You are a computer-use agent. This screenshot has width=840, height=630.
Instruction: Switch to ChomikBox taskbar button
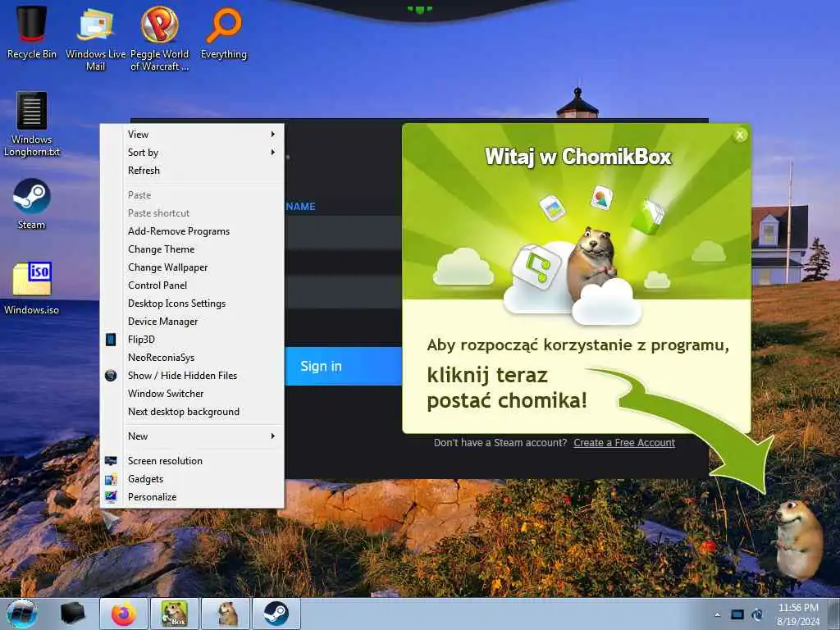point(175,614)
